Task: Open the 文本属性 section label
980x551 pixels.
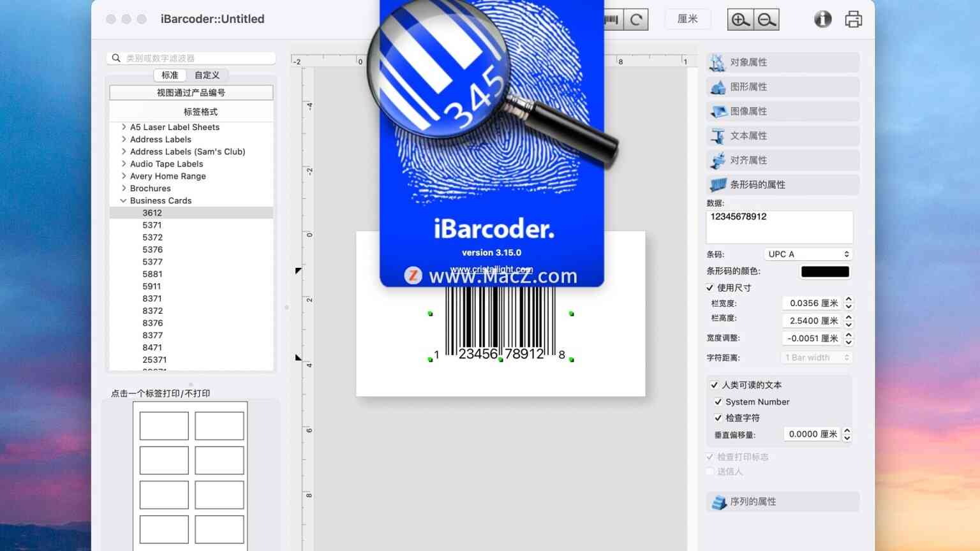Action: (x=749, y=136)
